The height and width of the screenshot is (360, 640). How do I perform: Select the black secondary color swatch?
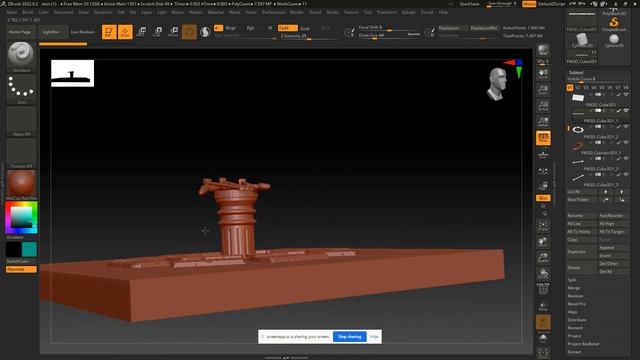[13, 249]
